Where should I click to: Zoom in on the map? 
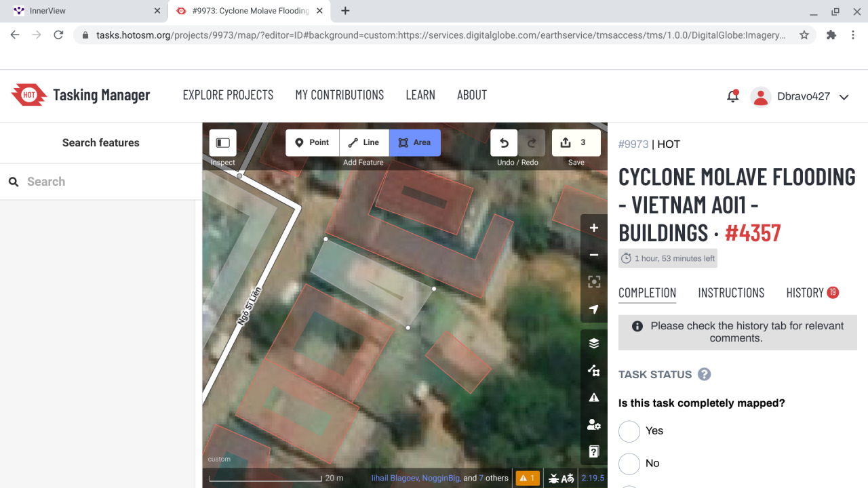pyautogui.click(x=594, y=228)
